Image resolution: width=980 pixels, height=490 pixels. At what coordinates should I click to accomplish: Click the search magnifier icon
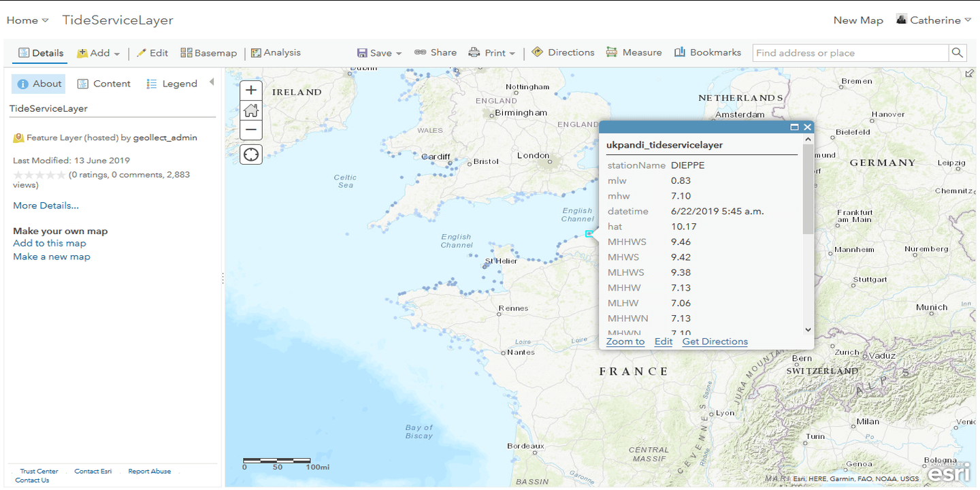pos(958,53)
